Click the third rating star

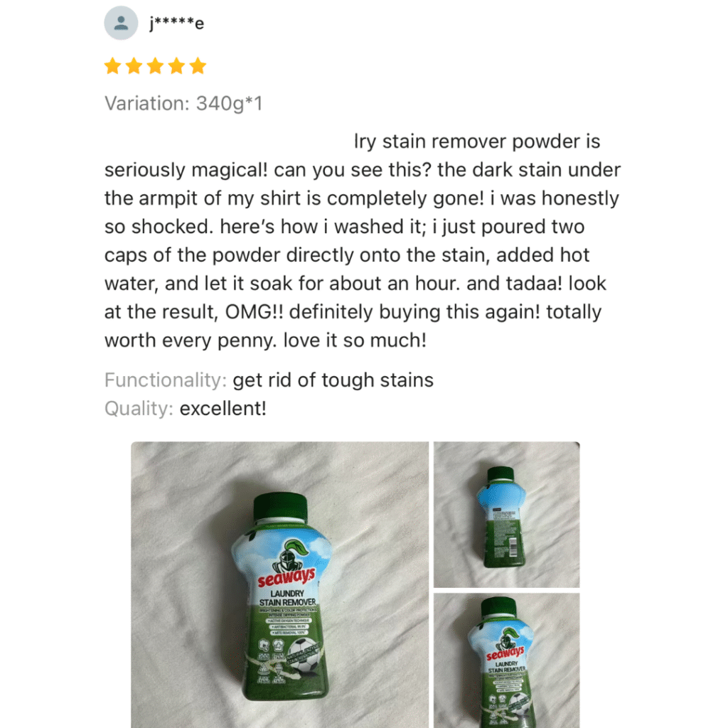pos(156,66)
